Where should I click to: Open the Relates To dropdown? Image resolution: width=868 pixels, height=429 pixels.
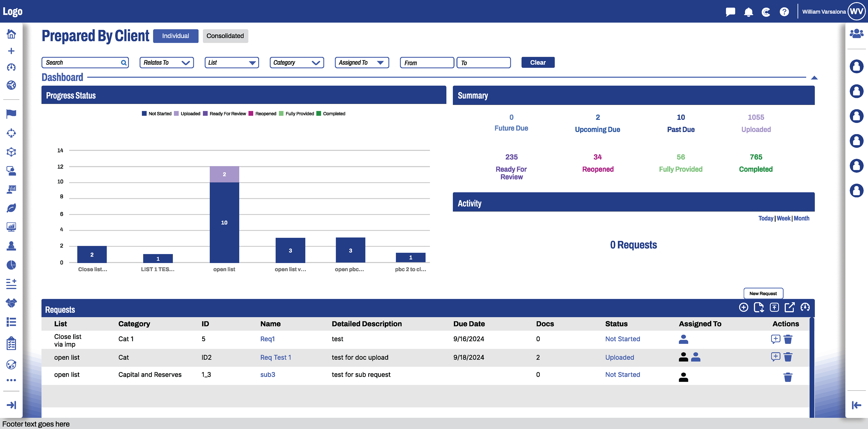(x=166, y=63)
